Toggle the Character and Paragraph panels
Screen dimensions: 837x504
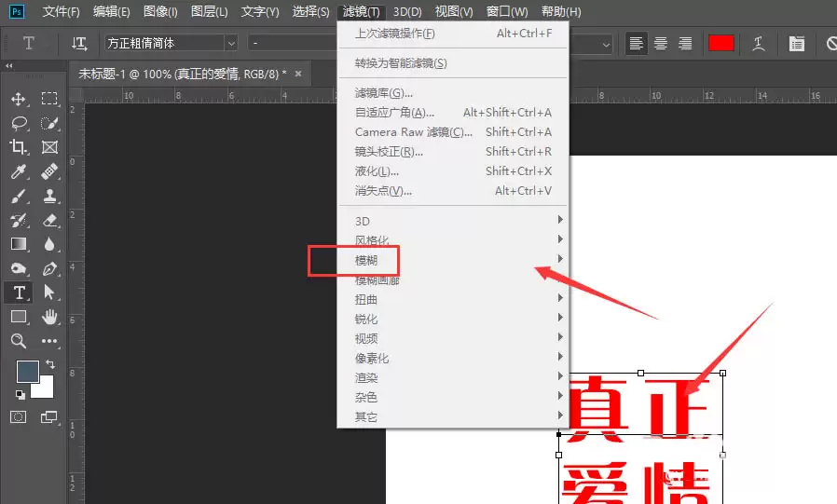click(796, 44)
